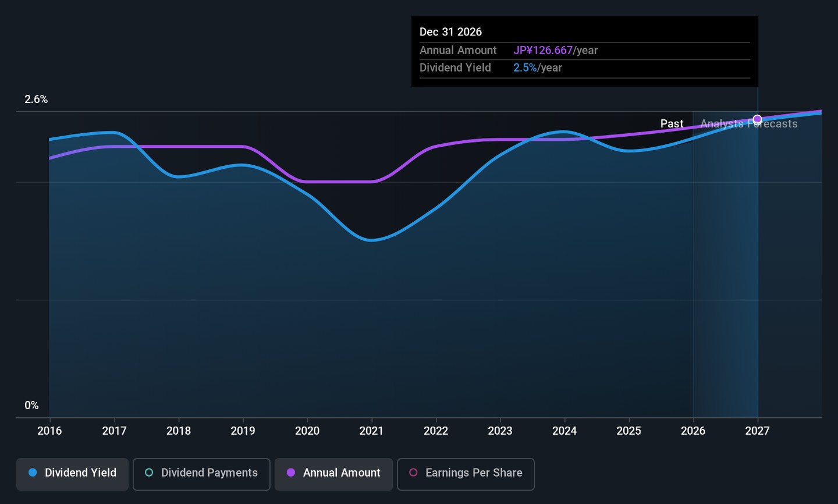Click the Past label on chart
The image size is (838, 504).
pyautogui.click(x=672, y=124)
